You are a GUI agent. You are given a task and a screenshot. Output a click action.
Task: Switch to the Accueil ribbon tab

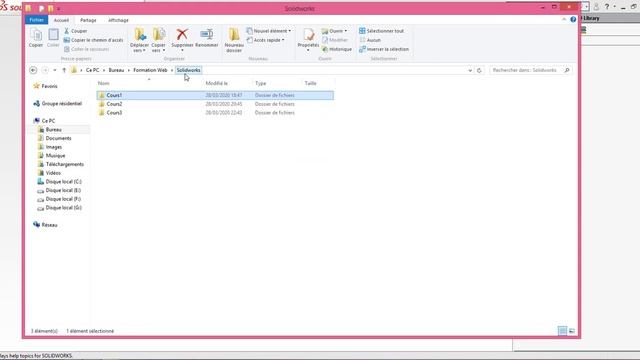coord(61,20)
